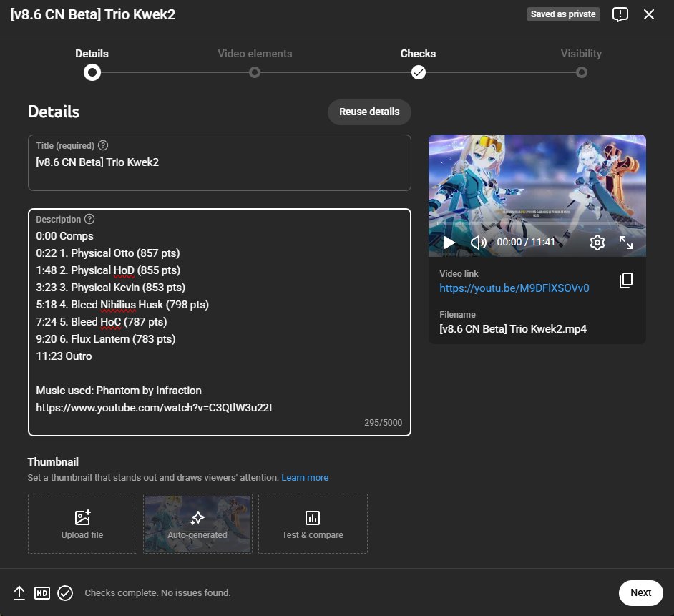The image size is (674, 616).
Task: Click the Title help question mark icon
Action: tap(103, 145)
